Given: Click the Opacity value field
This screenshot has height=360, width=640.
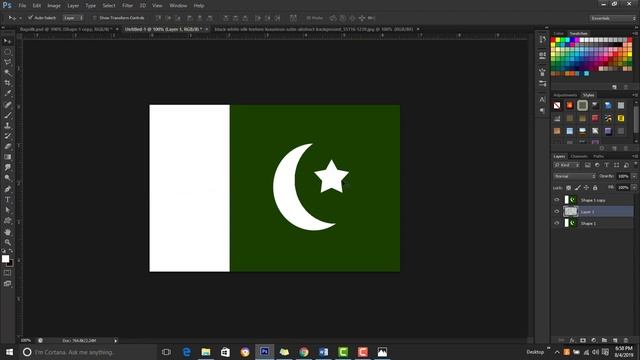Looking at the screenshot, I should 623,176.
